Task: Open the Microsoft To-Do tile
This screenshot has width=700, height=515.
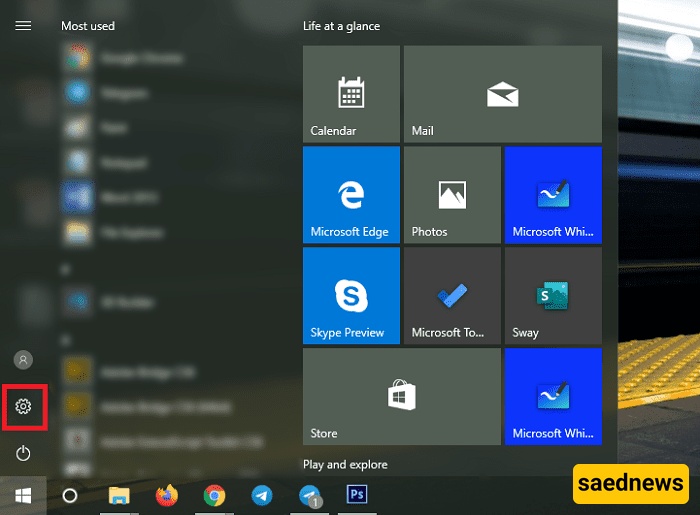Action: tap(452, 296)
